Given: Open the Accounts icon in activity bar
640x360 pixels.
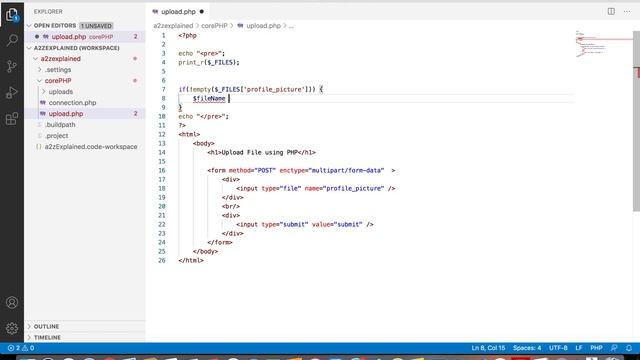Looking at the screenshot, I should coord(12,302).
